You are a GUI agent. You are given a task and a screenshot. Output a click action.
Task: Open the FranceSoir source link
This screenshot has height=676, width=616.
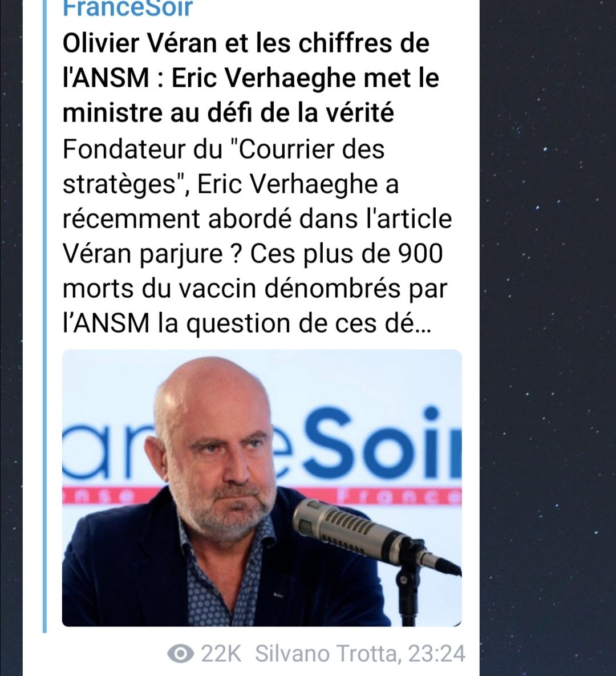pyautogui.click(x=127, y=9)
